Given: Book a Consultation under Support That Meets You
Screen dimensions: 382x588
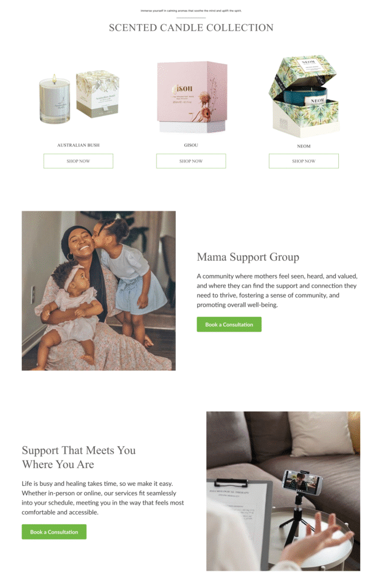Looking at the screenshot, I should pos(54,532).
